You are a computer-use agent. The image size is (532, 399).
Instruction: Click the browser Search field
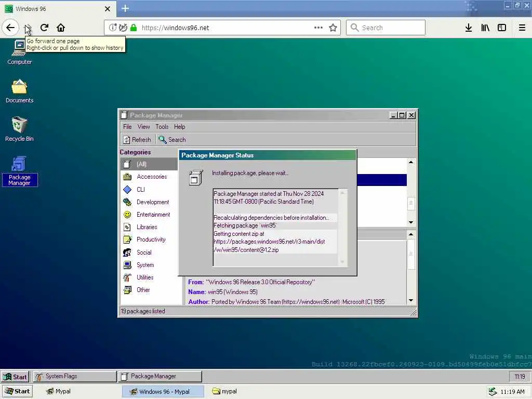pyautogui.click(x=386, y=28)
